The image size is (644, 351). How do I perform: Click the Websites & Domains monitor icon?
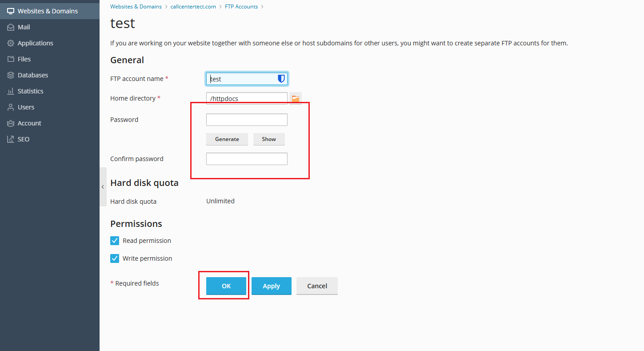coord(11,11)
